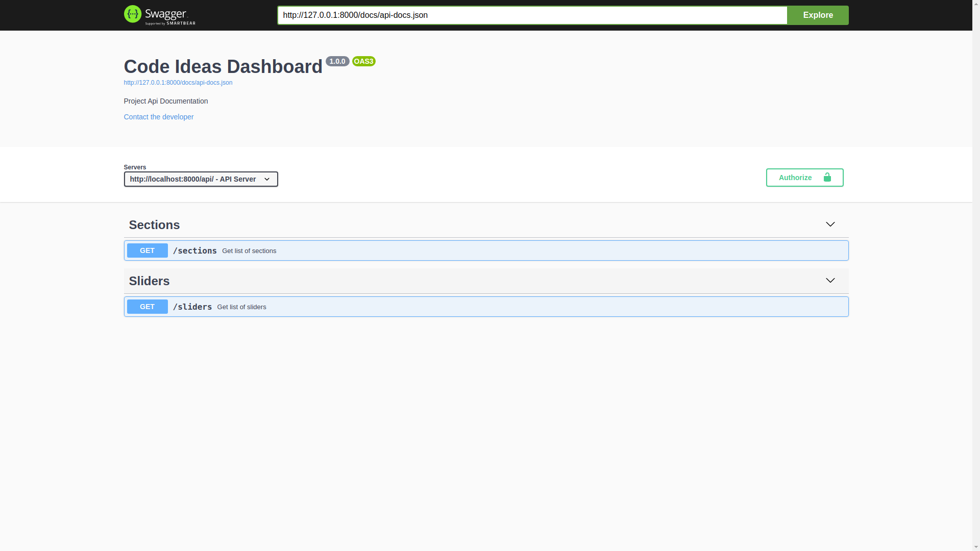Click the Authorize button label

[x=795, y=178]
